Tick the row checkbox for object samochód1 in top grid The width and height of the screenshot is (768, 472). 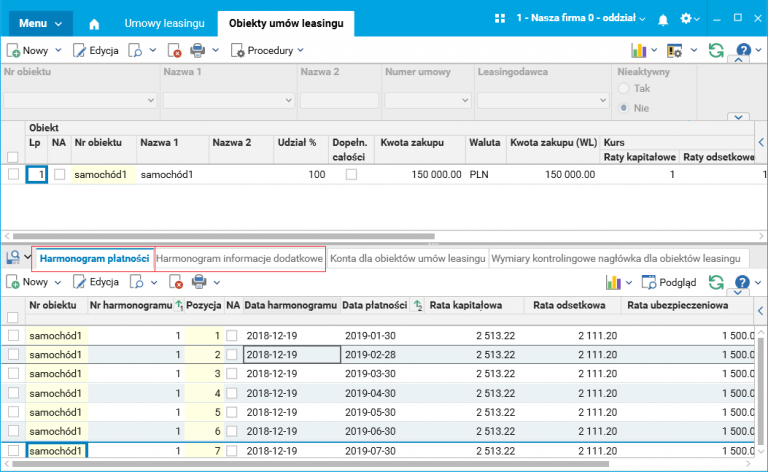click(13, 174)
